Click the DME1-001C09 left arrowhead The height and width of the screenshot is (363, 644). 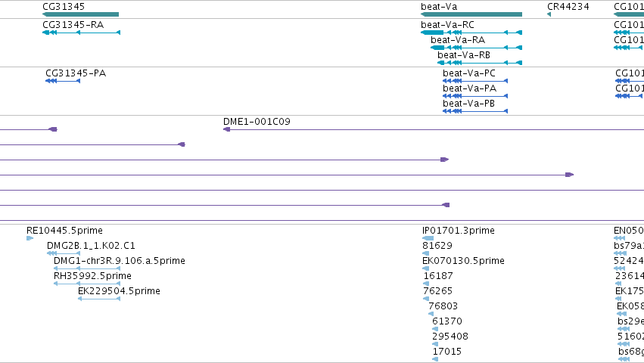pos(226,129)
